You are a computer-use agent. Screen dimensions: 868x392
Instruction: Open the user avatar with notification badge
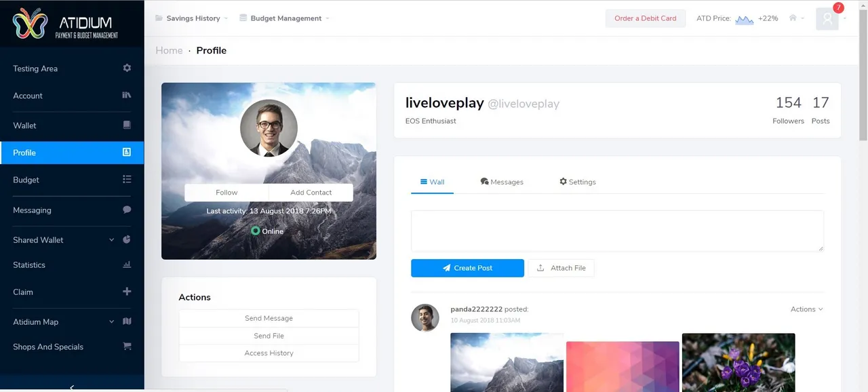(x=828, y=18)
